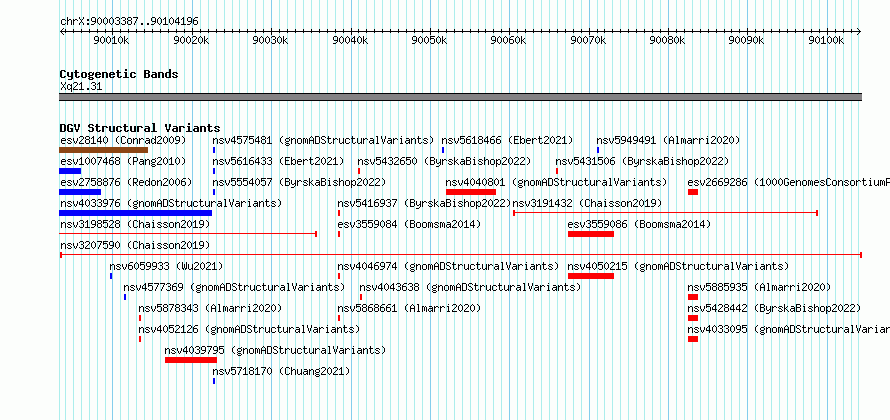Select variant nsv4052126 (gnomADStructuralVariants)

tap(249, 329)
